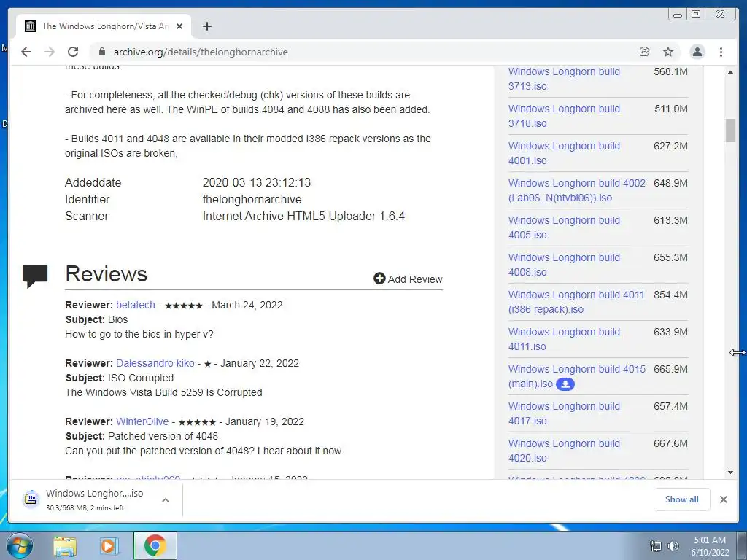Viewport: 747px width, 560px height.
Task: Close the Windows Longhorn/Vista archive tab
Action: pos(179,26)
